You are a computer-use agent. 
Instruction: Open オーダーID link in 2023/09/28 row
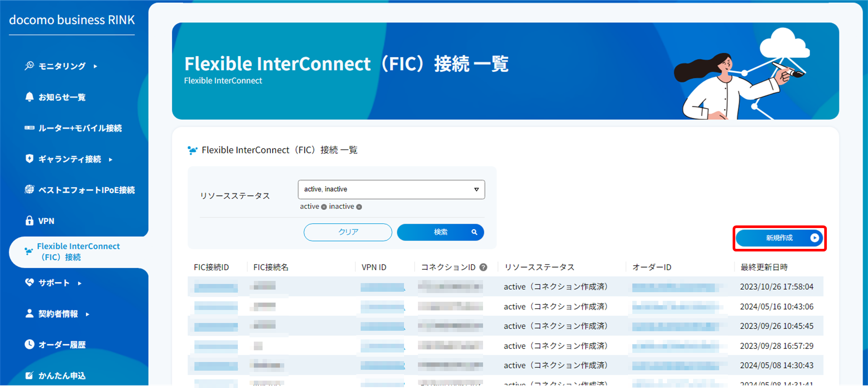(677, 346)
